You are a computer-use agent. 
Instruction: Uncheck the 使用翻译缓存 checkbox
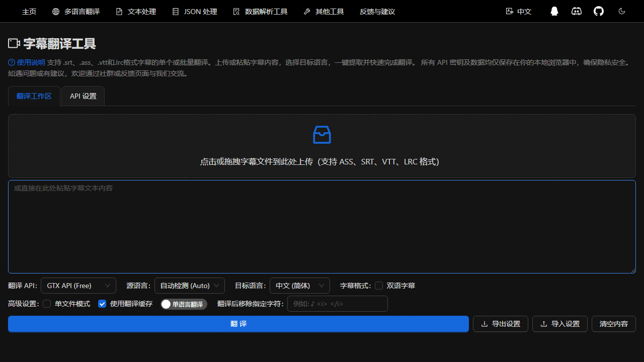click(102, 304)
